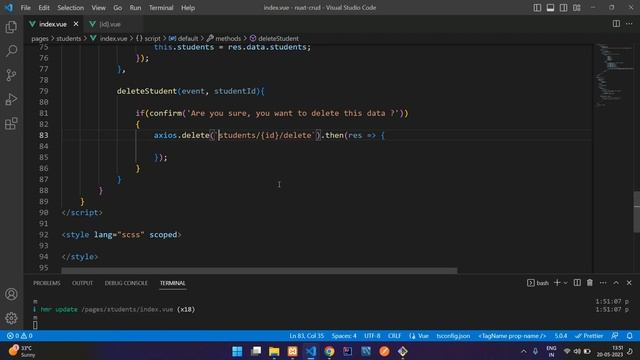Toggle primary side bar layout icon
Image resolution: width=640 pixels, height=360 pixels.
[x=537, y=8]
